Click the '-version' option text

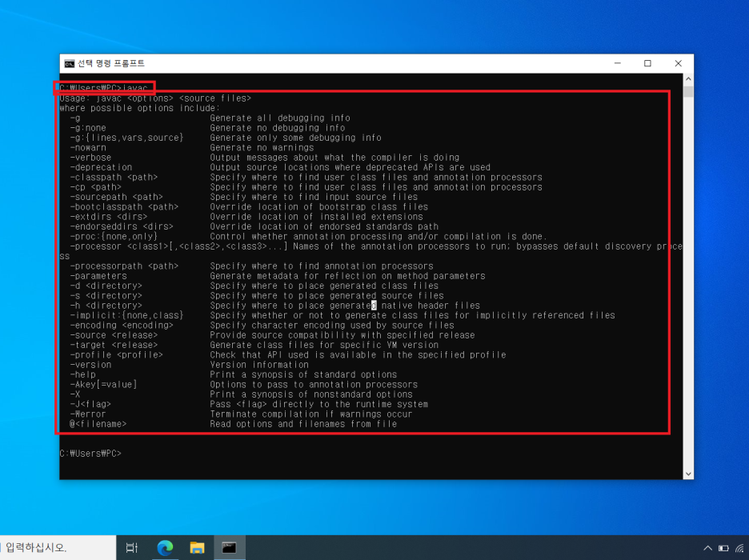[90, 365]
